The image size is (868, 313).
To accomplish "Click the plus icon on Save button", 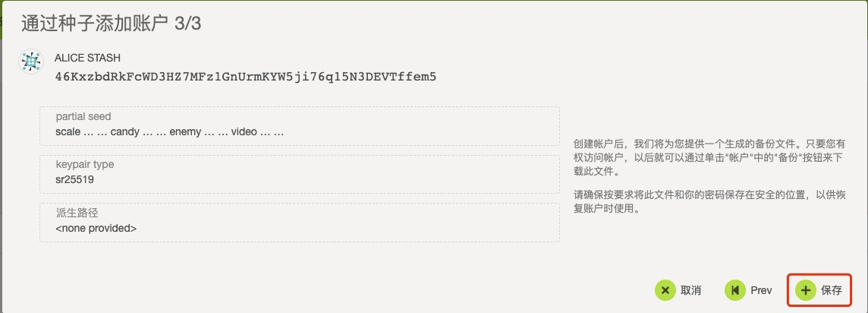I will click(x=805, y=290).
